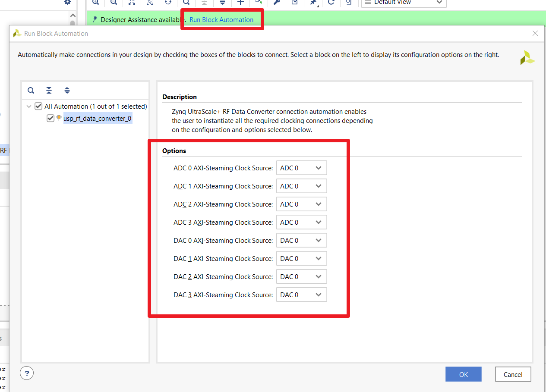Click the magnifier search icon in the diagram toolbar
Screen dimensions: 546x392
(186, 2)
